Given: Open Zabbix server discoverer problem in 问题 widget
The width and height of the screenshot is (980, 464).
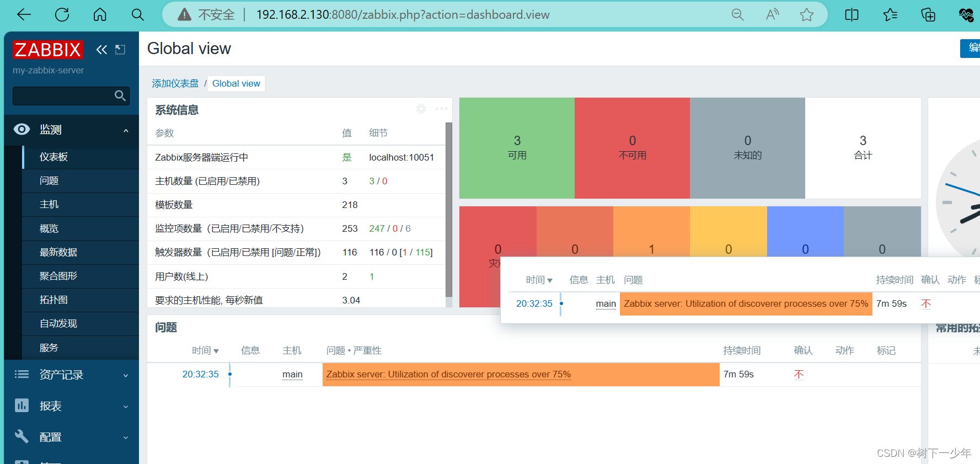Looking at the screenshot, I should (448, 374).
